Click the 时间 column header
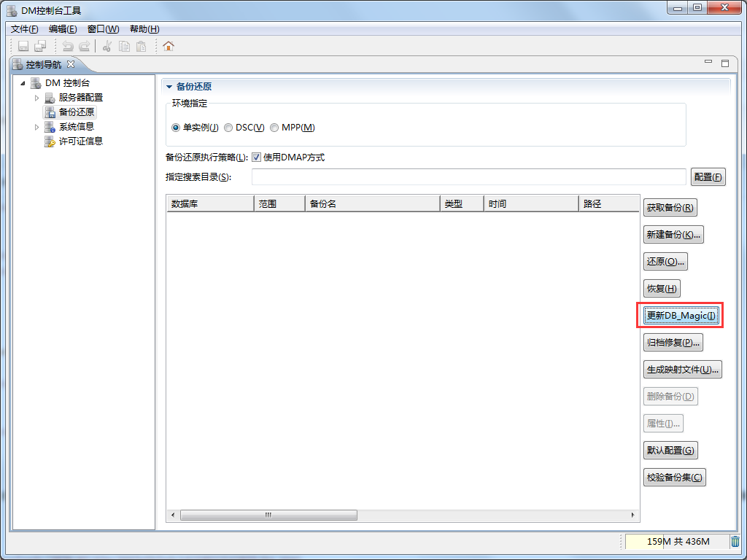The image size is (747, 560). point(531,204)
